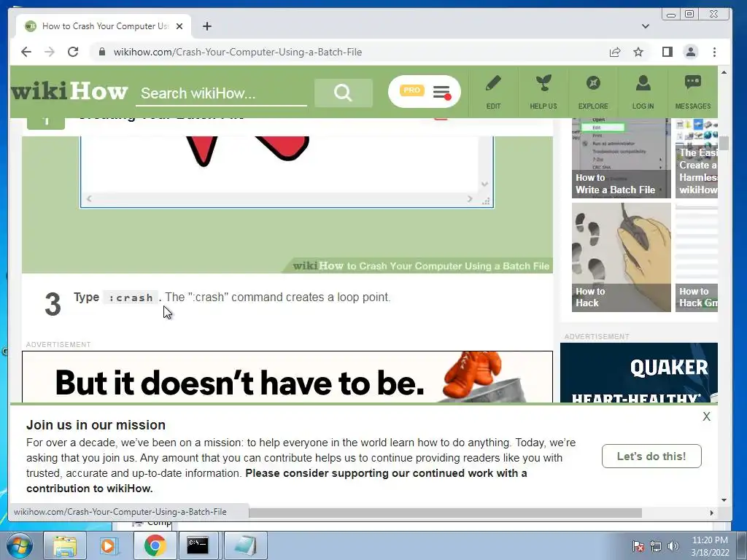This screenshot has height=560, width=747.
Task: Bookmark this page with the star icon
Action: [x=638, y=52]
